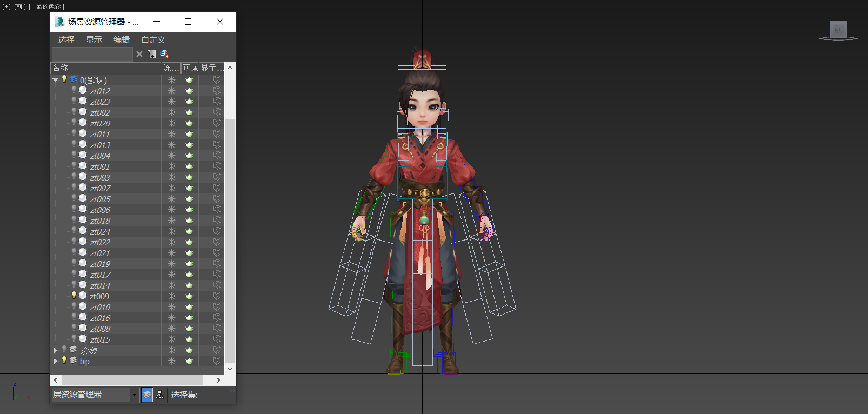
Task: Expand the 杂物 layer
Action: (55, 350)
